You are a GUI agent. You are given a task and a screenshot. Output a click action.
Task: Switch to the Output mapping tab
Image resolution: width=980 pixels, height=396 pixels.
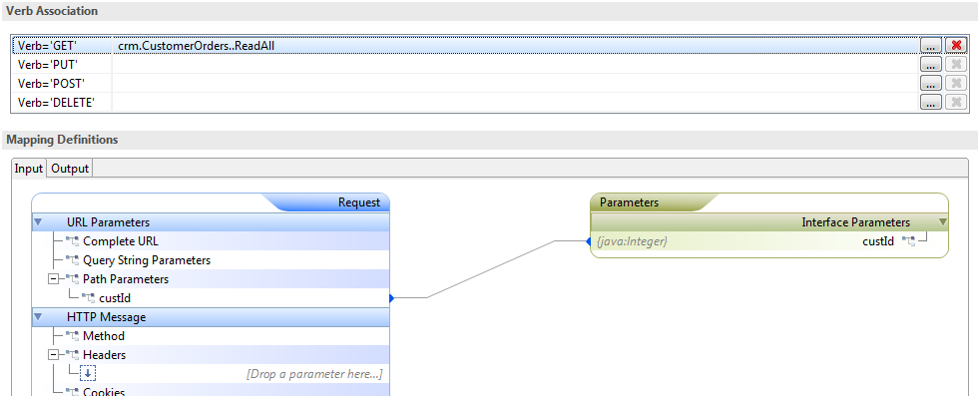tap(70, 169)
